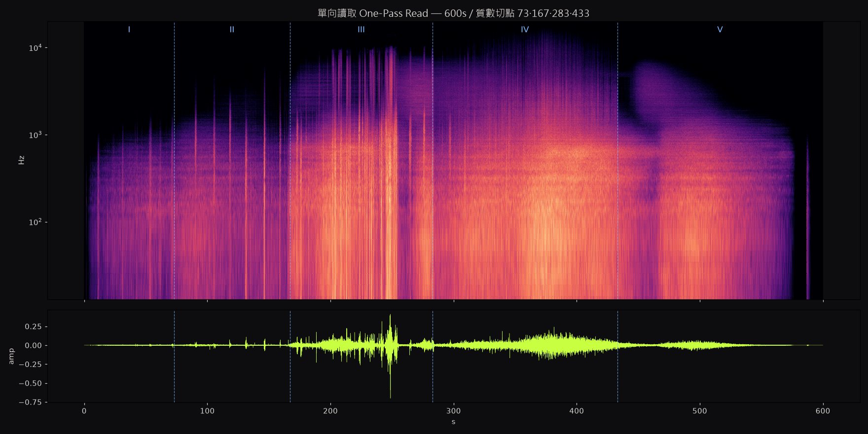Screen dimensions: 868x434
Task: Click the s x-axis label
Action: tap(453, 422)
